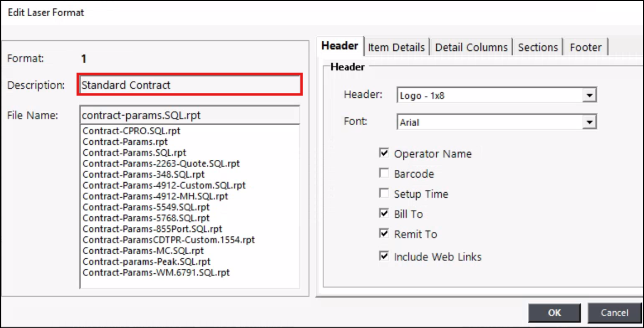Click the File Name input field
The image size is (644, 328).
tap(190, 115)
